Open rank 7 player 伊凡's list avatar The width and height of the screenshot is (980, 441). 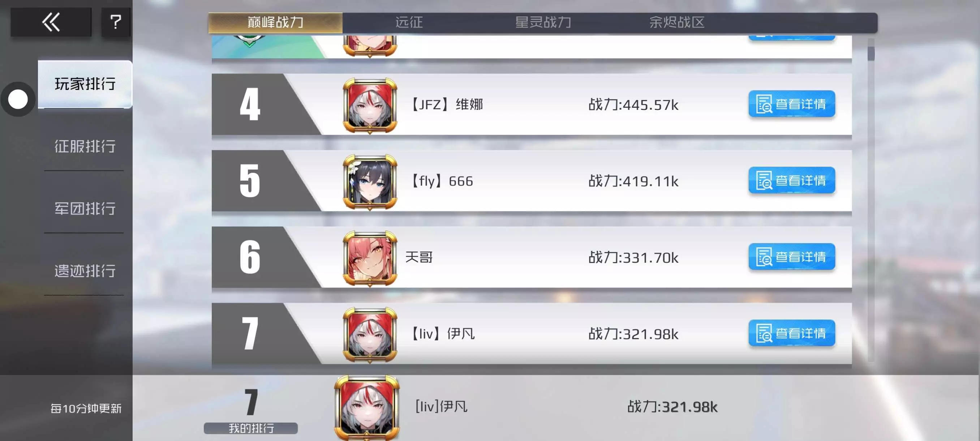370,335
